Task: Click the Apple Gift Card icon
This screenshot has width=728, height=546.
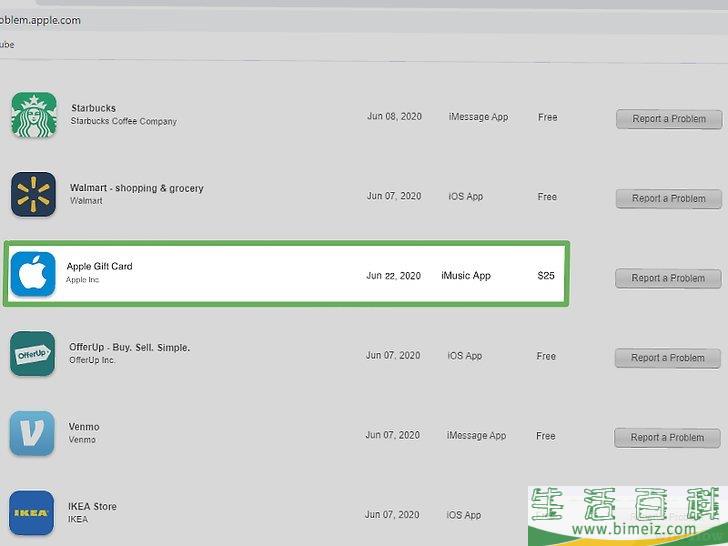Action: pos(33,274)
